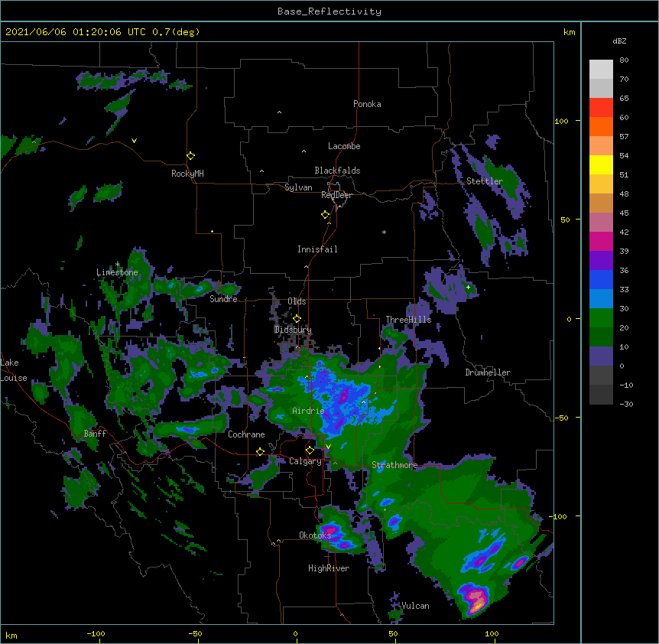This screenshot has height=644, width=659.
Task: Click the Strathmore label
Action: point(394,465)
